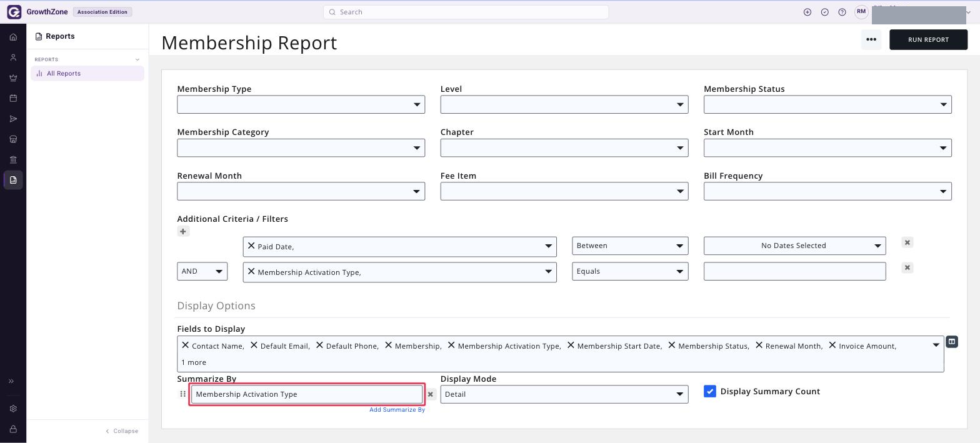Viewport: 980px width, 443px height.
Task: Open the Level dropdown
Action: point(564,104)
